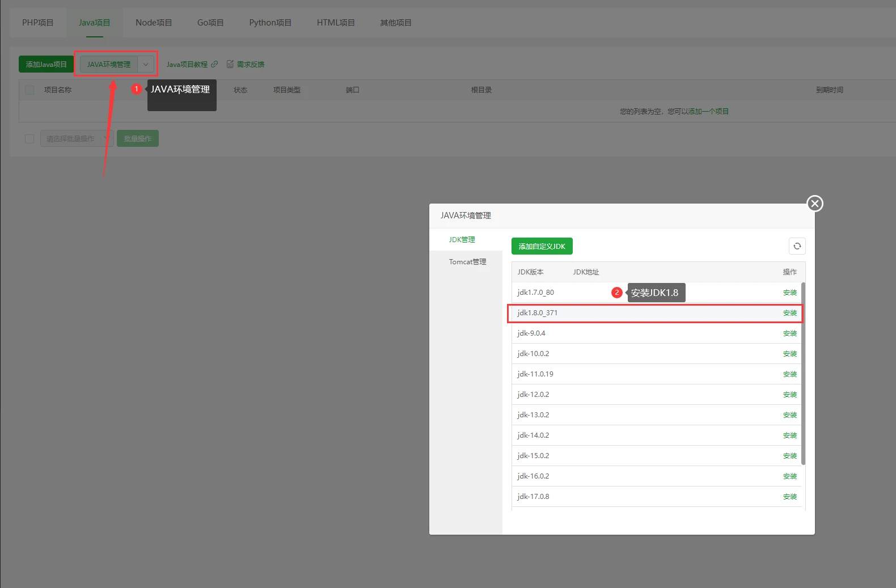
Task: Install jdk1.8.0_371 via its 安装 link
Action: [x=789, y=313]
